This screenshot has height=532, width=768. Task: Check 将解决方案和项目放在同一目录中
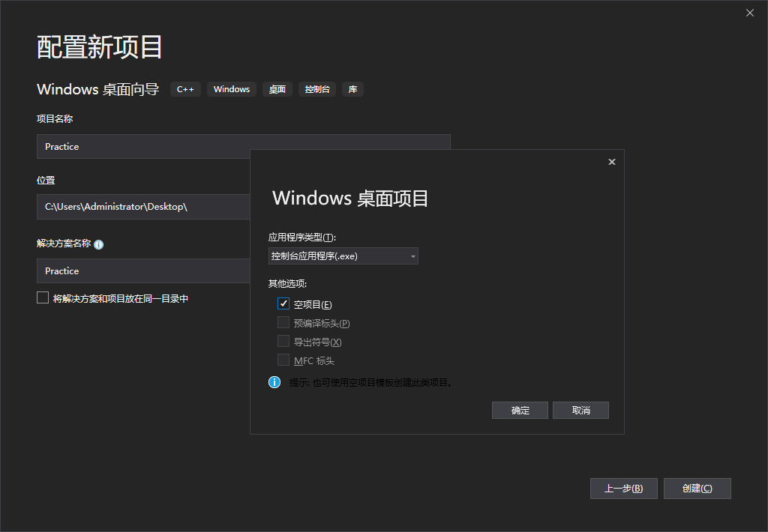[43, 297]
